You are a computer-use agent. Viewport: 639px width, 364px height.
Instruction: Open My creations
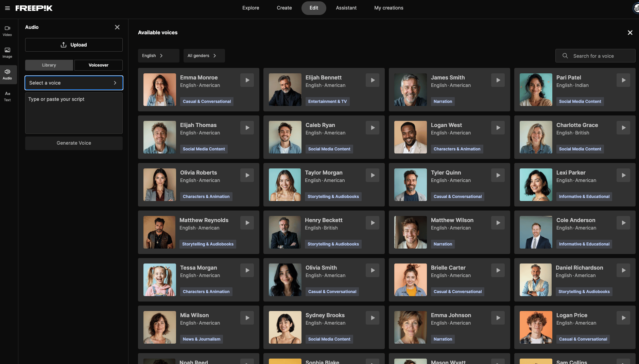389,8
